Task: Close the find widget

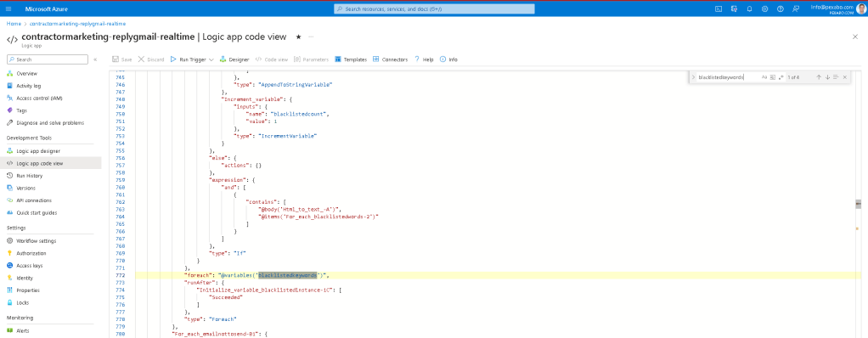Action: [x=845, y=77]
